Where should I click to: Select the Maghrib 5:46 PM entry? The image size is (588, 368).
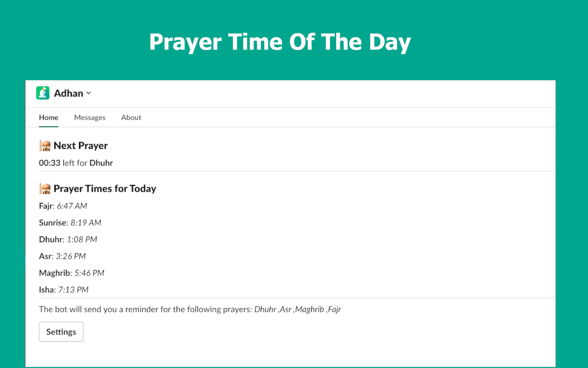pos(72,273)
